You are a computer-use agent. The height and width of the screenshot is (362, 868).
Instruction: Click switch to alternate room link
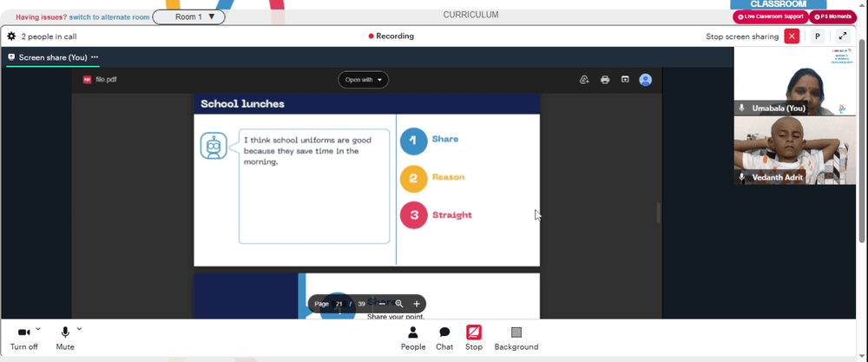109,17
